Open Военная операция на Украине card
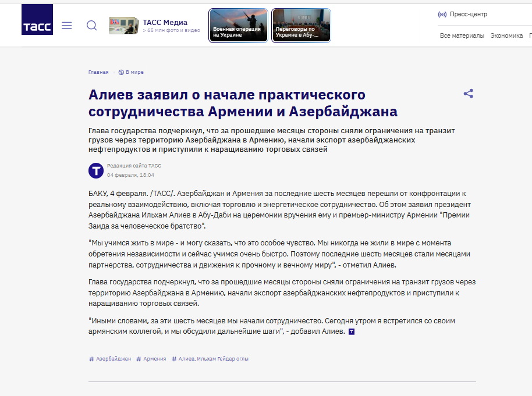Viewport: 532px width, 396px height. (x=239, y=26)
